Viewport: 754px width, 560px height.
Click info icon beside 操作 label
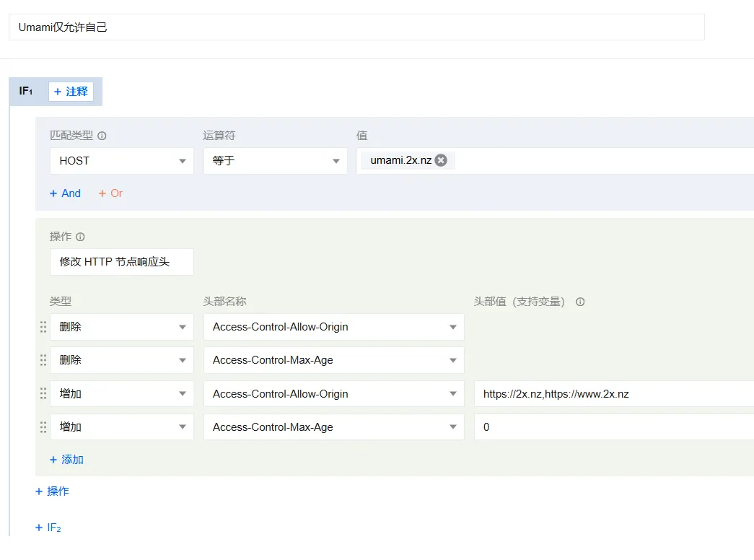click(80, 237)
